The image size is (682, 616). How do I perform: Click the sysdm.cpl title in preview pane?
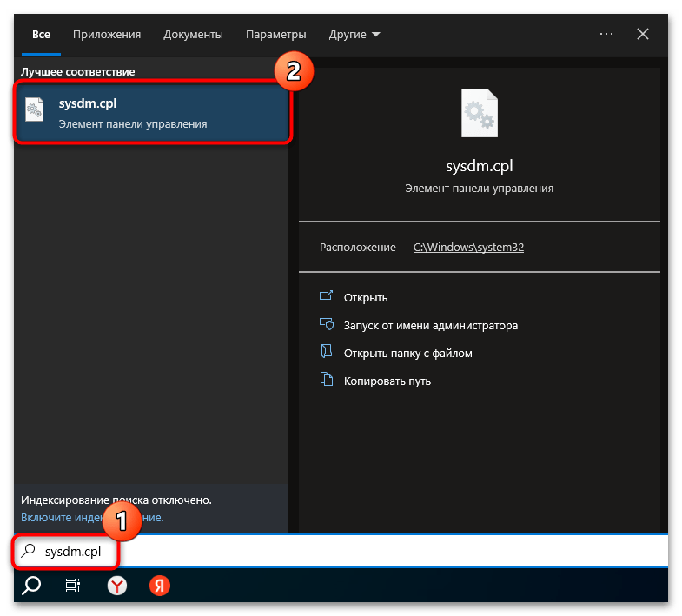(x=480, y=166)
